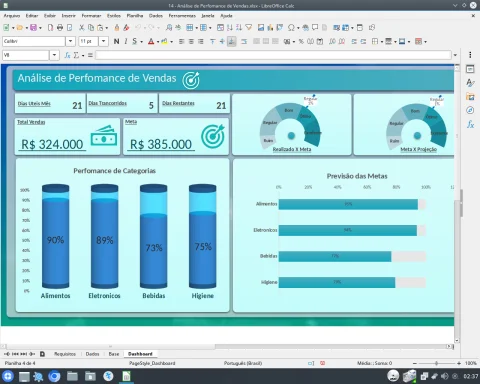
Task: Click Increase Indent icon
Action: 354,41
